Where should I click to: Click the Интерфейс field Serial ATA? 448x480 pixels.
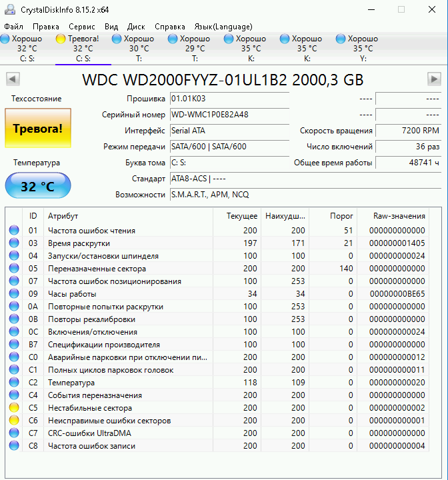pyautogui.click(x=229, y=131)
